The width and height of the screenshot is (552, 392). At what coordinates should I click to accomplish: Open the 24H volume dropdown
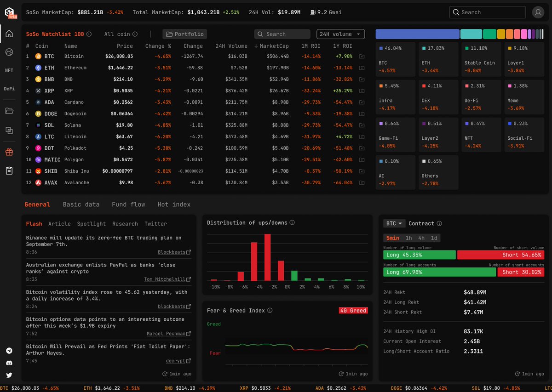341,34
